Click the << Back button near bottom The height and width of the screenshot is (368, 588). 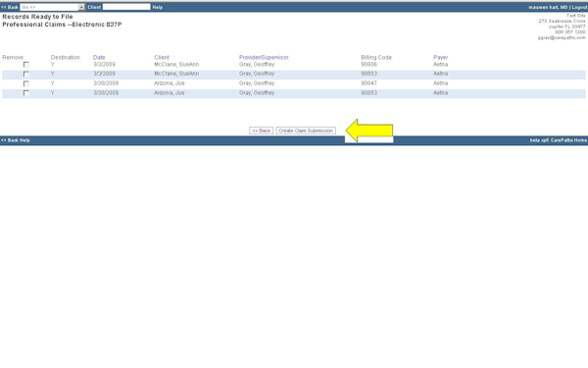261,131
